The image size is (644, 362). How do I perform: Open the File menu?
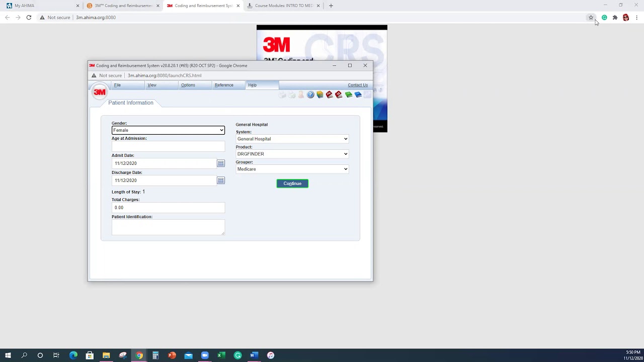click(x=117, y=85)
